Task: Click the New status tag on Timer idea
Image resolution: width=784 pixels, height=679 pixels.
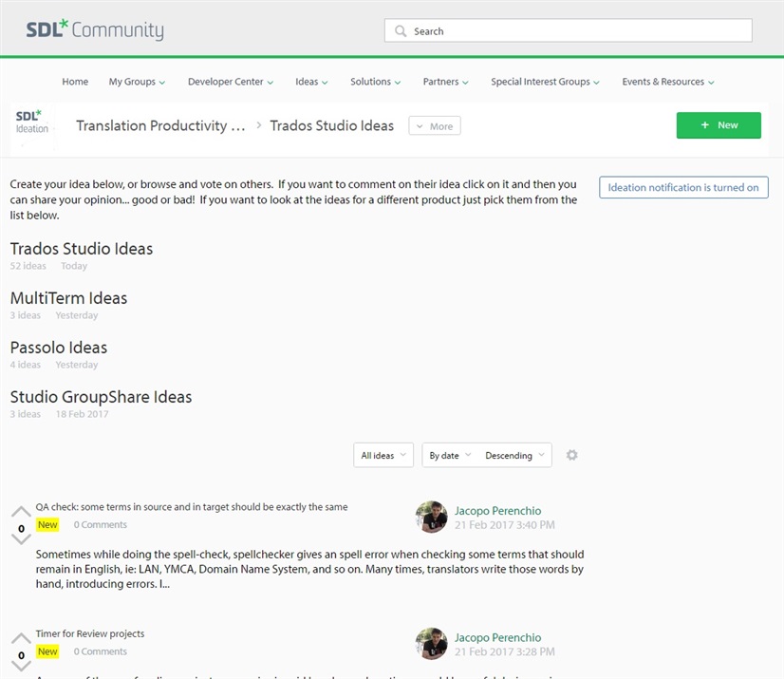Action: 47,651
